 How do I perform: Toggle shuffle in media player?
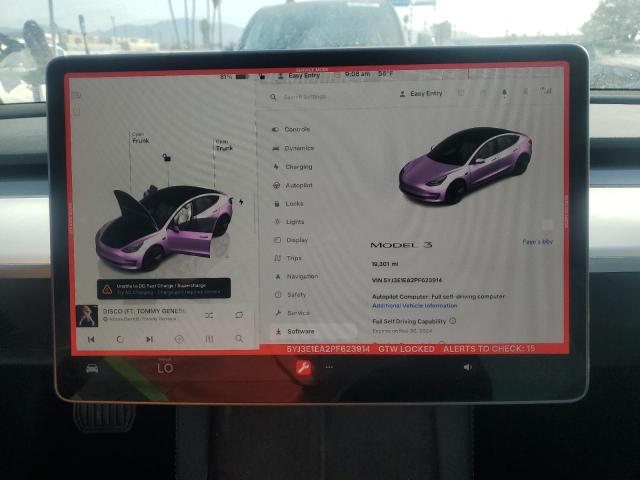coord(209,316)
